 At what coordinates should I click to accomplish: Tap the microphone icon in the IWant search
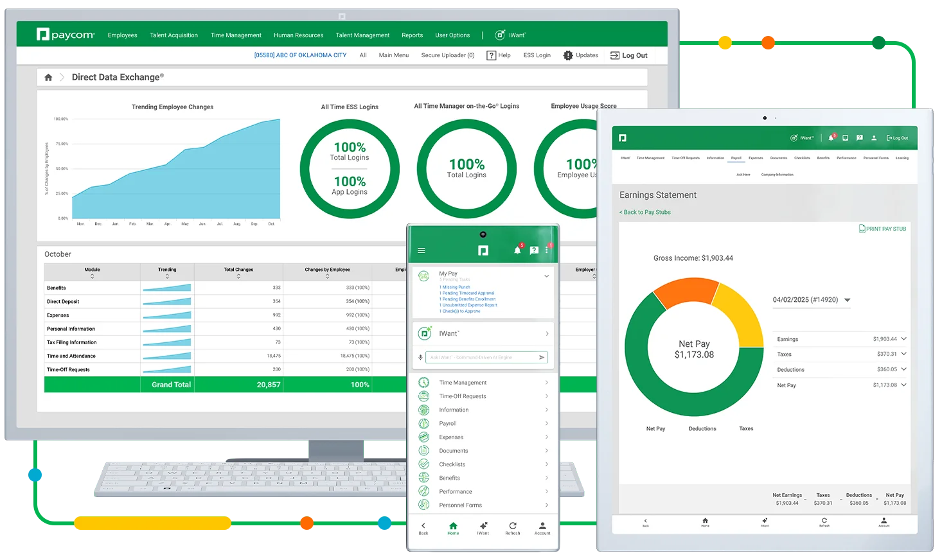[x=421, y=358]
